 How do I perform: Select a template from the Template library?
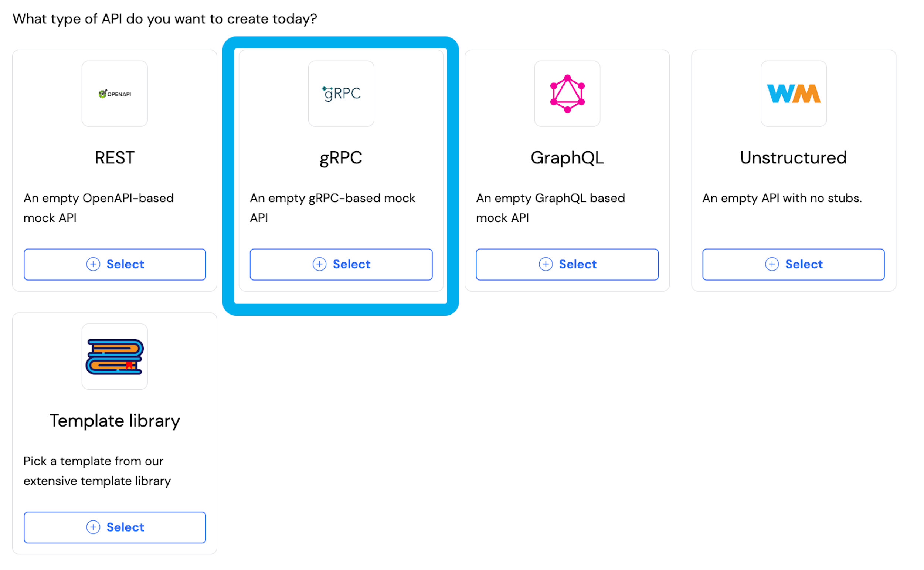coord(115,527)
